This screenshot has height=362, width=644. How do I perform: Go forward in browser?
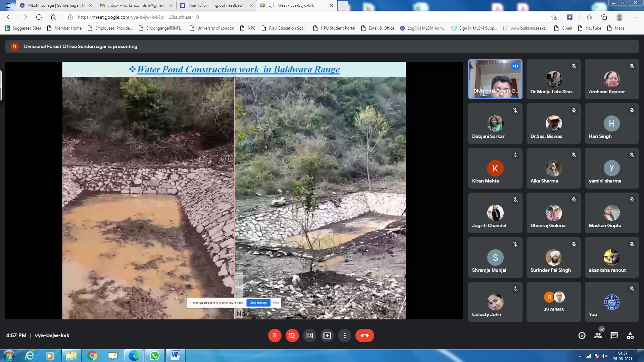pos(24,17)
